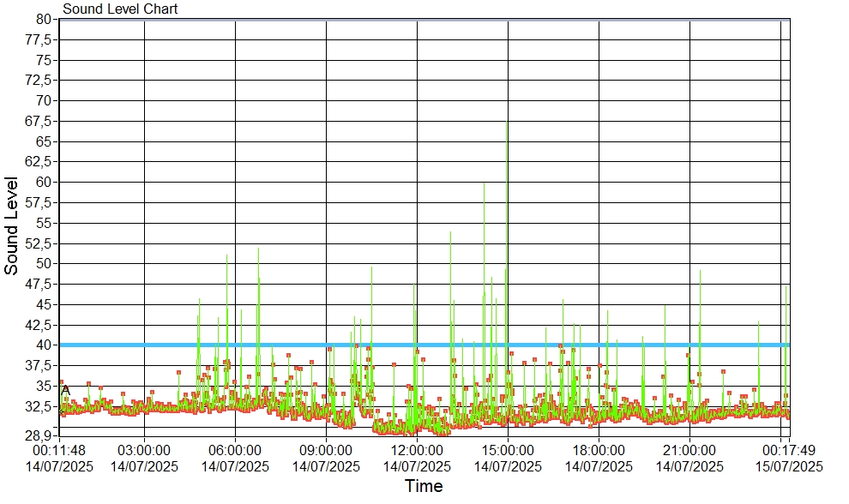Click the Time axis title
Viewport: 849px width, 504px height.
click(424, 487)
